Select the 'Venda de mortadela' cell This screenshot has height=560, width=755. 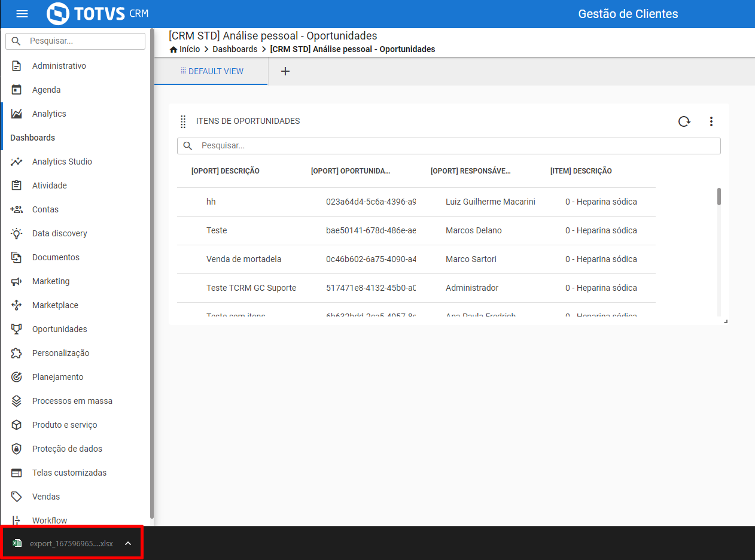click(244, 259)
